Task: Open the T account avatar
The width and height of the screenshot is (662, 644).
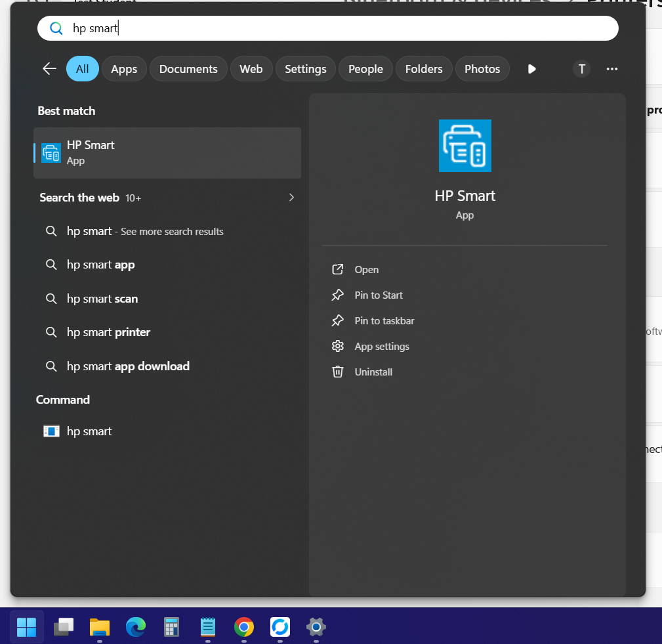Action: tap(581, 69)
